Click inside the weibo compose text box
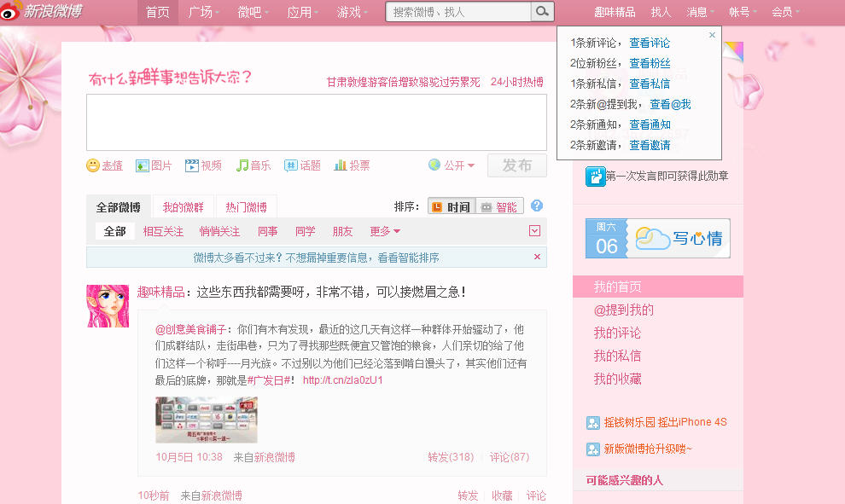 coord(316,122)
